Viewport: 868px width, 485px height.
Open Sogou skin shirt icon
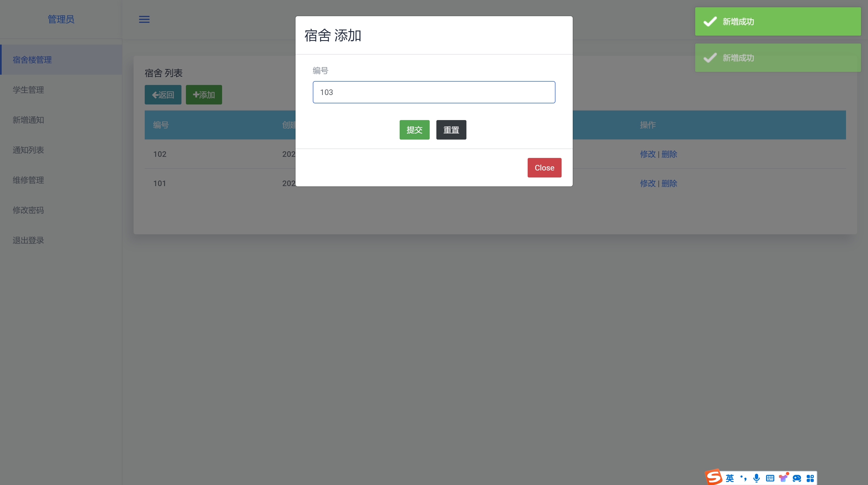point(783,478)
